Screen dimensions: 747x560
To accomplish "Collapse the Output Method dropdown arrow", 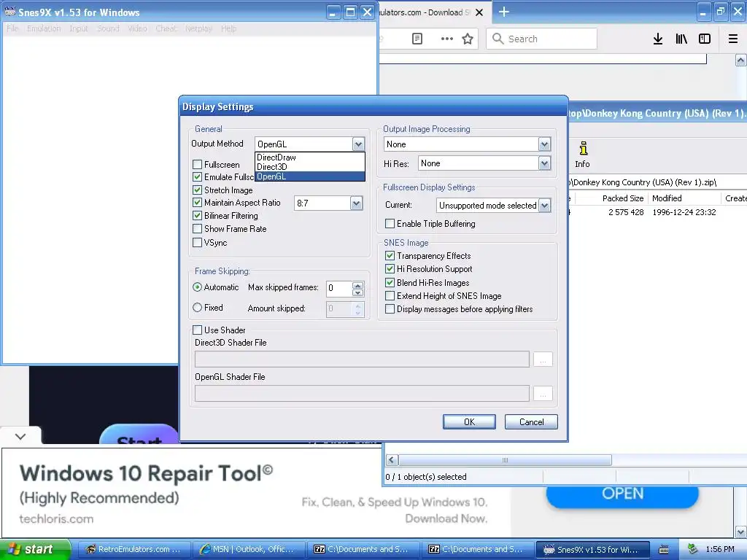I will (358, 144).
